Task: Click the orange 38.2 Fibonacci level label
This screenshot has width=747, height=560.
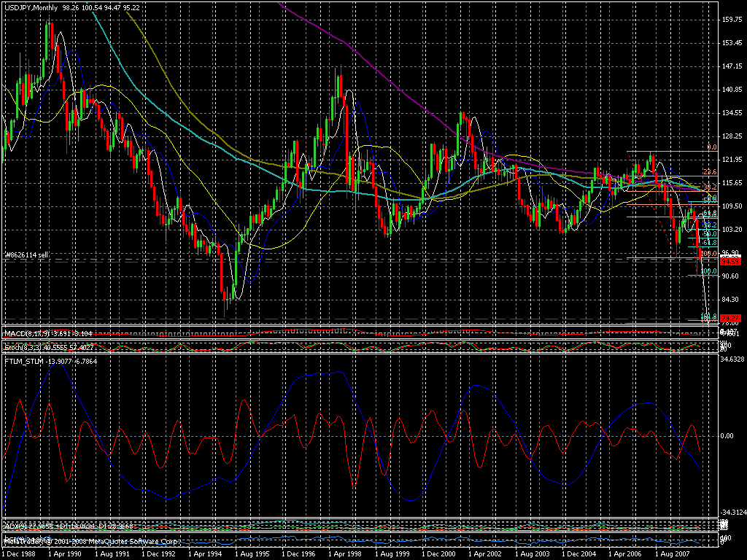Action: (x=710, y=187)
